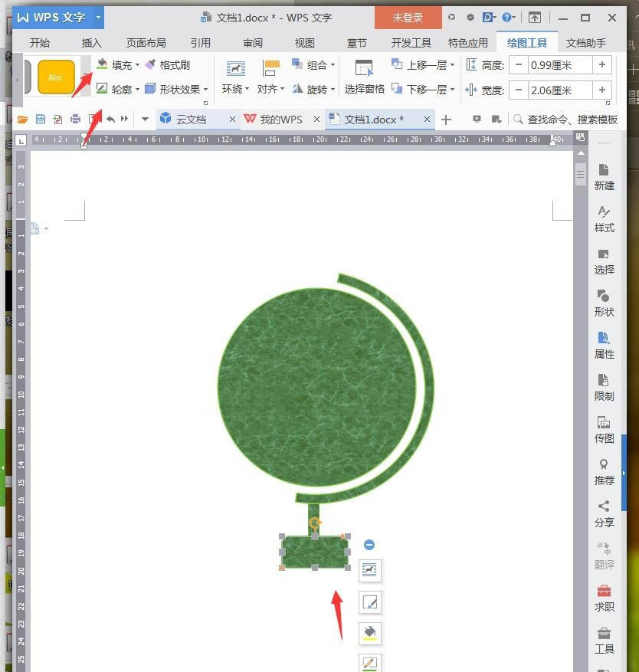Screen dimensions: 639x672
Task: Open the 开发工具 ribbon tab
Action: 411,43
